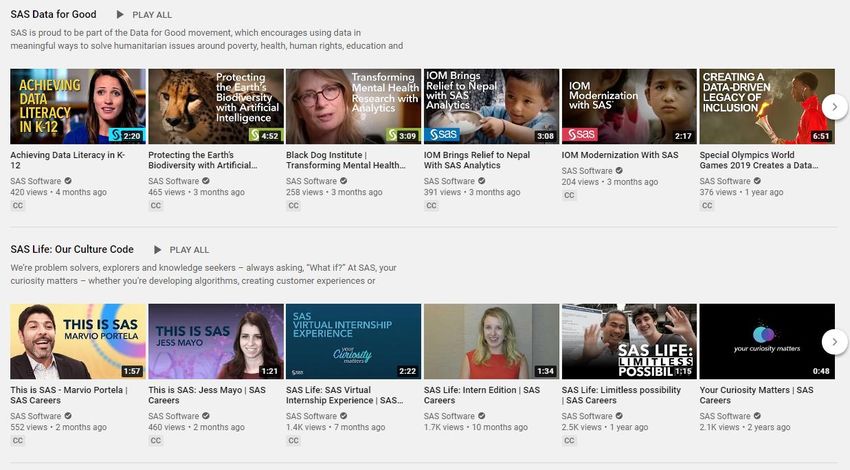Image resolution: width=850 pixels, height=470 pixels.
Task: Click title Black Dog Institute Transforming Mental Health
Action: (346, 160)
